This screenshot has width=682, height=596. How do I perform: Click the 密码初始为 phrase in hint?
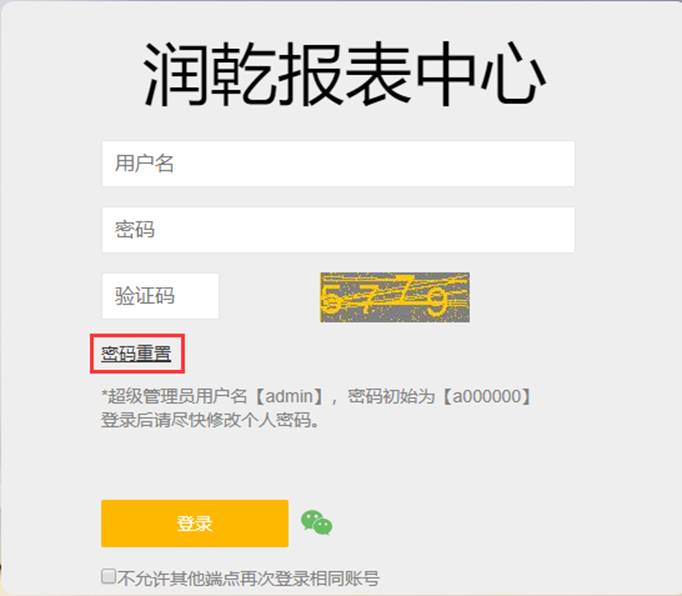391,396
